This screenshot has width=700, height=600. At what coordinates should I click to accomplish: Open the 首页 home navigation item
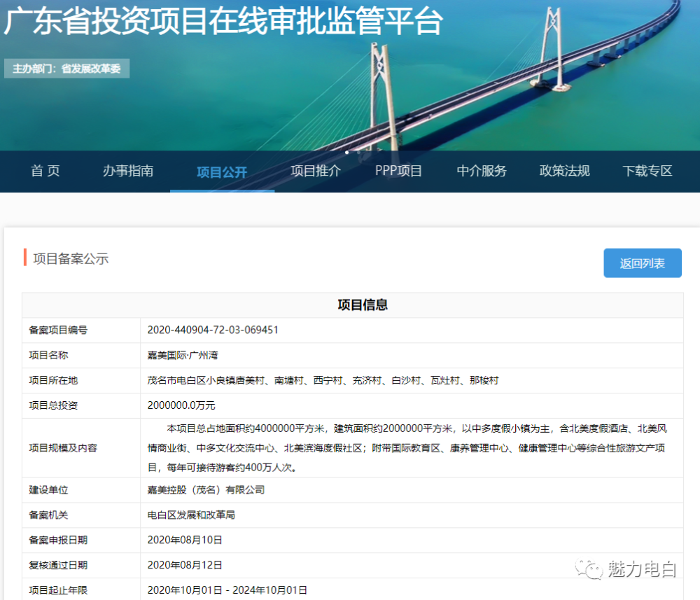click(x=45, y=171)
